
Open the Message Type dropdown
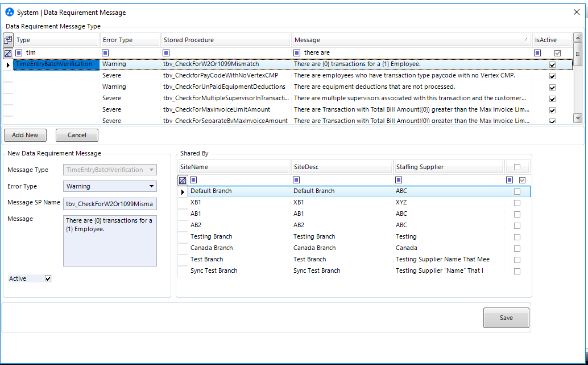pyautogui.click(x=151, y=170)
